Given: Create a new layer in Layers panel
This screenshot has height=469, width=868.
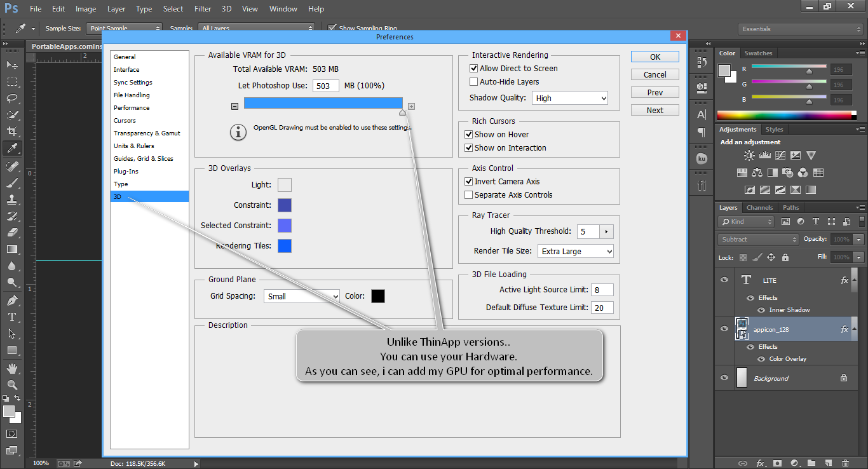Looking at the screenshot, I should tap(828, 463).
